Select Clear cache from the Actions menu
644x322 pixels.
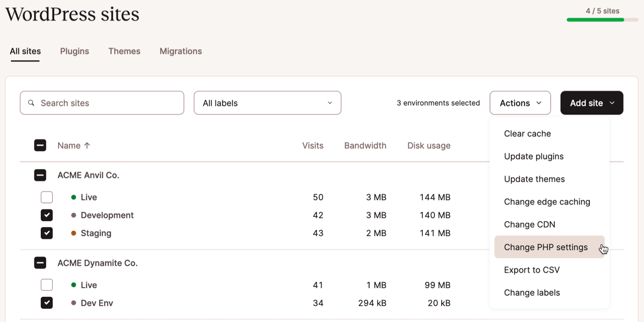pyautogui.click(x=527, y=134)
